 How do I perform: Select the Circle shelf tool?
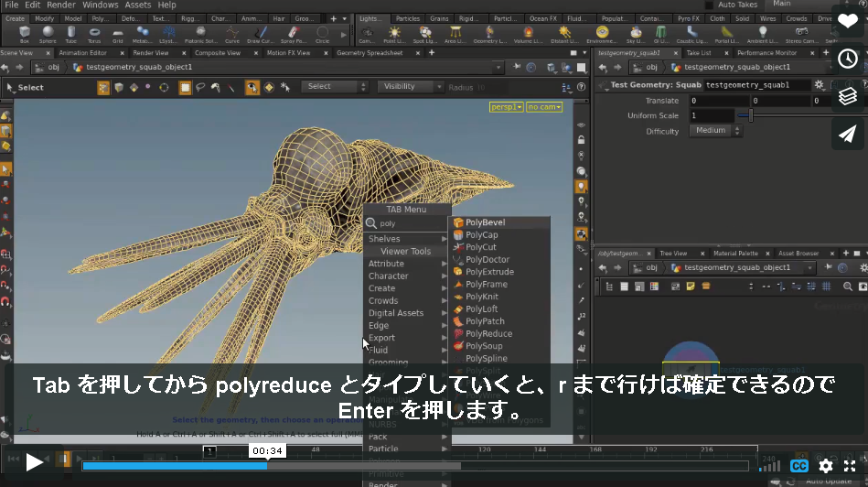point(322,35)
